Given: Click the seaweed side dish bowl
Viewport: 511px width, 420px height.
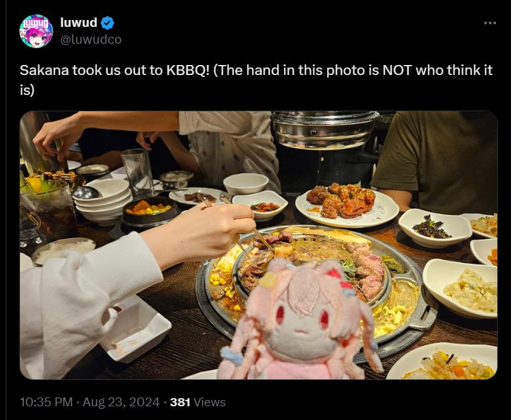Looking at the screenshot, I should [x=430, y=227].
